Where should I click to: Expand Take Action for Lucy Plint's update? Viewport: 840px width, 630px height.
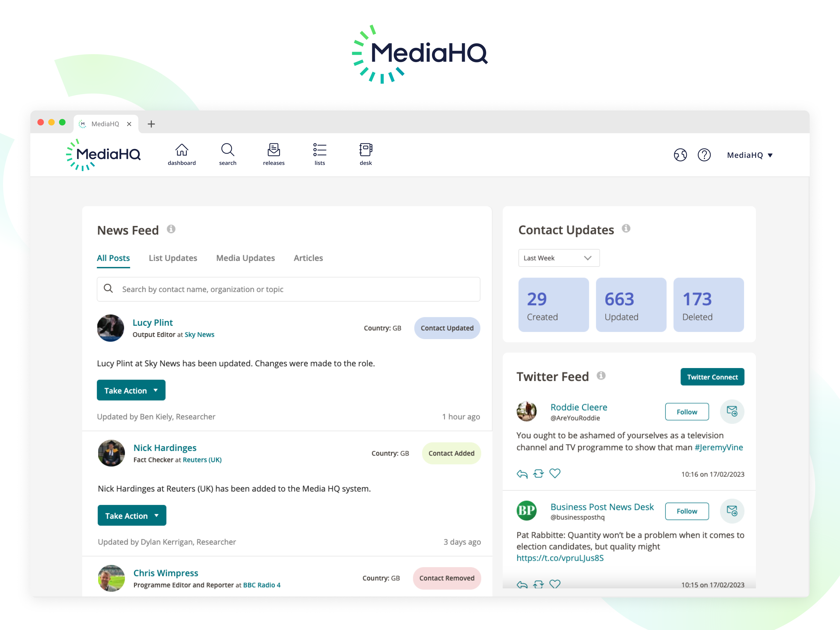click(x=131, y=390)
